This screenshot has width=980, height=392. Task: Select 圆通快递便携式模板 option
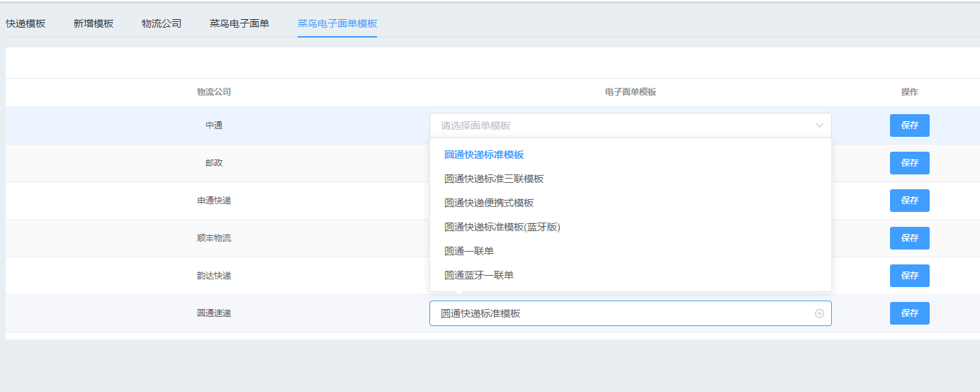(489, 203)
